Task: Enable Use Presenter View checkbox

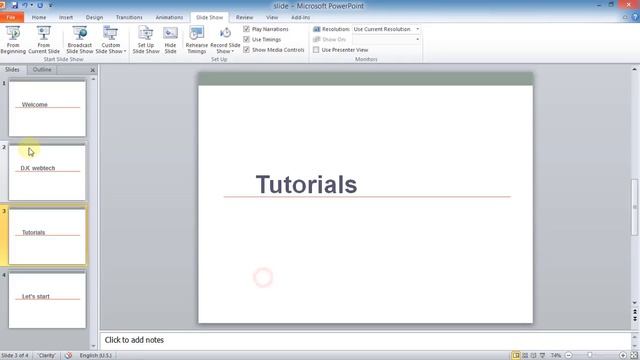Action: coord(316,50)
